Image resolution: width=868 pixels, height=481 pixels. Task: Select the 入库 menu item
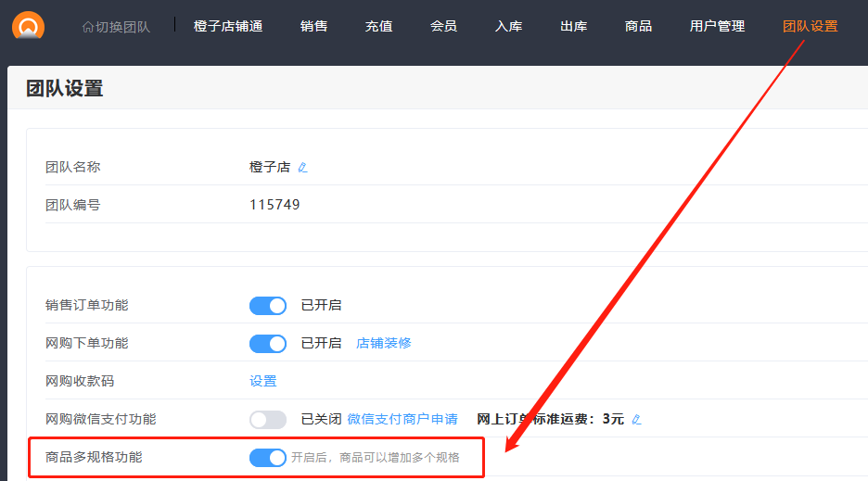click(508, 26)
